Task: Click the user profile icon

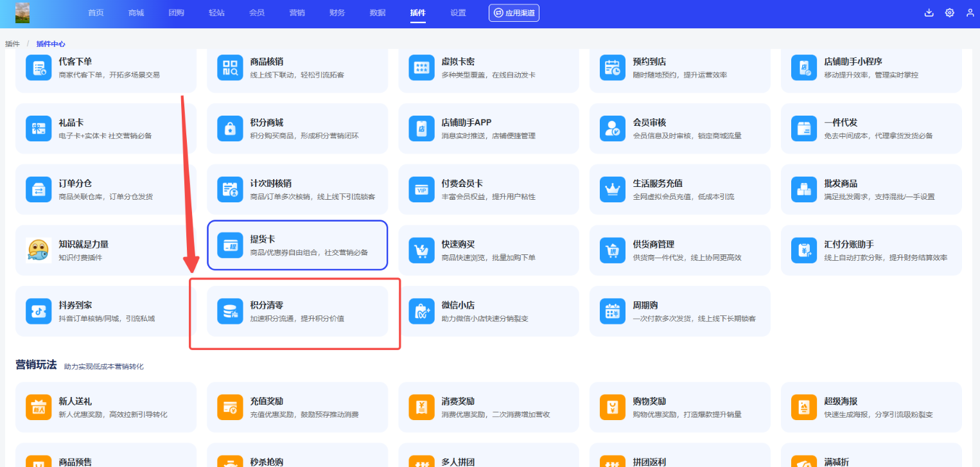Action: click(970, 13)
